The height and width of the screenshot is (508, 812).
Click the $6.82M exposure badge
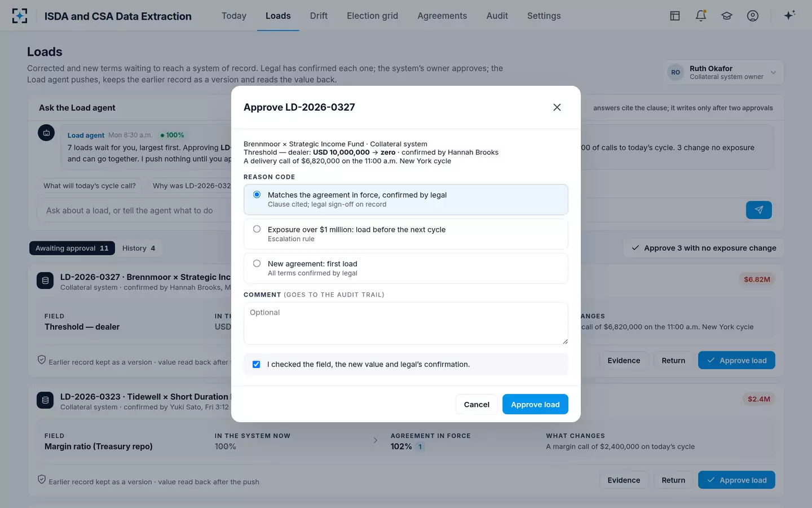pos(757,279)
